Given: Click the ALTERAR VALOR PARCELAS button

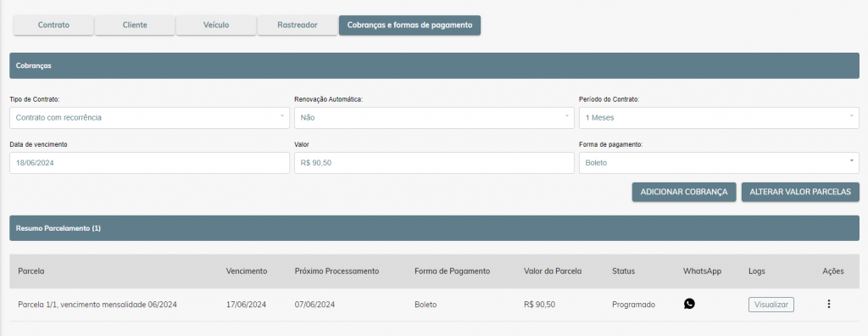Looking at the screenshot, I should pyautogui.click(x=800, y=192).
